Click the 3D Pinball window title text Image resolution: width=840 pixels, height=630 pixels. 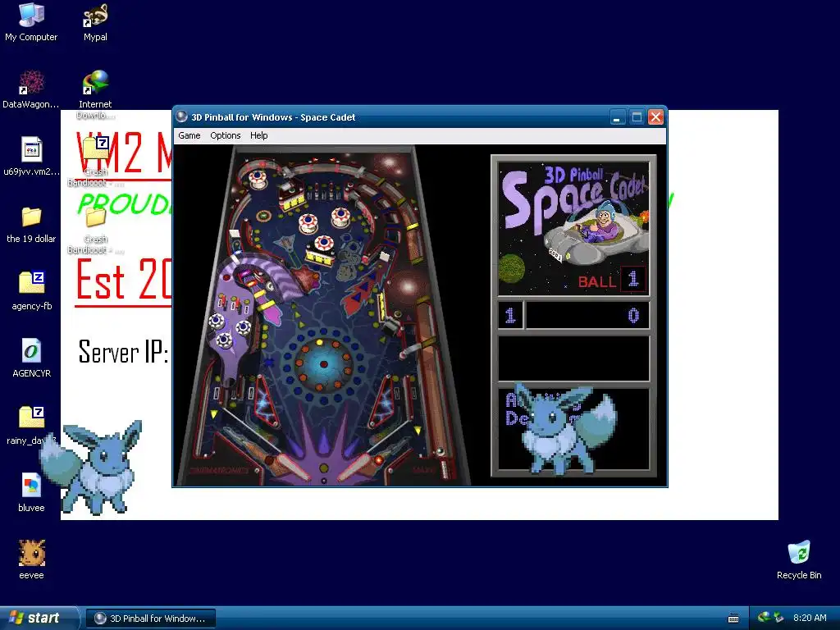(x=273, y=117)
